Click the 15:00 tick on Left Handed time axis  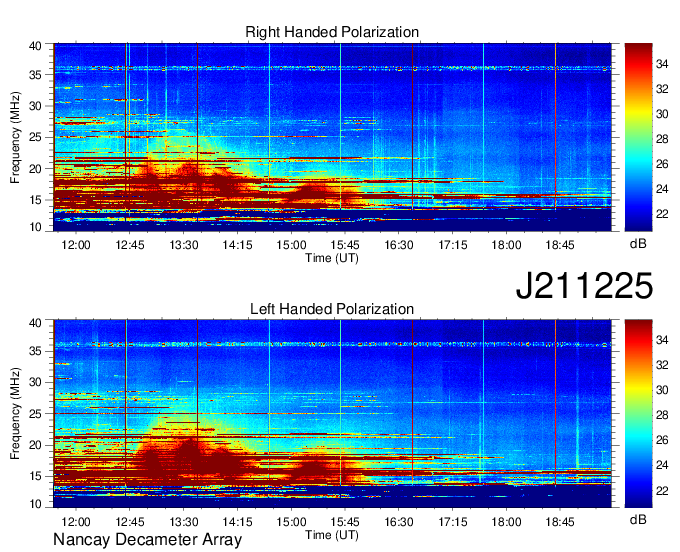291,522
